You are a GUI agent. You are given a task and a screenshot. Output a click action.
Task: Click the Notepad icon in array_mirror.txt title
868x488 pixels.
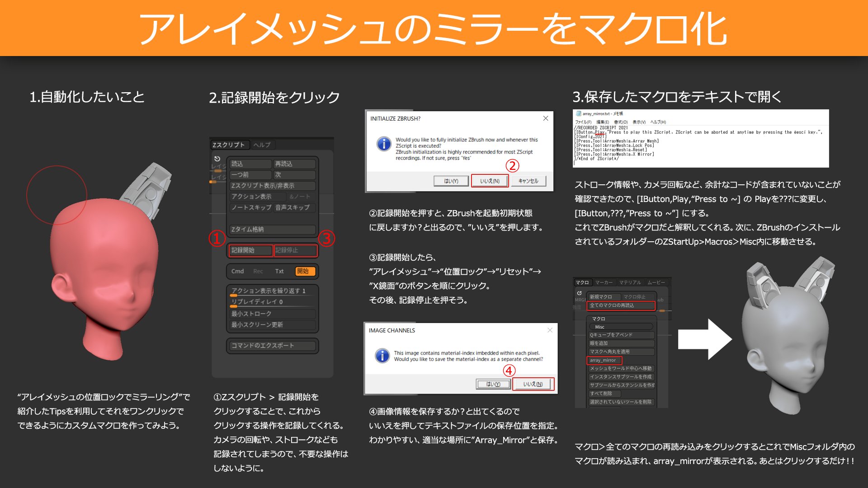pos(578,114)
